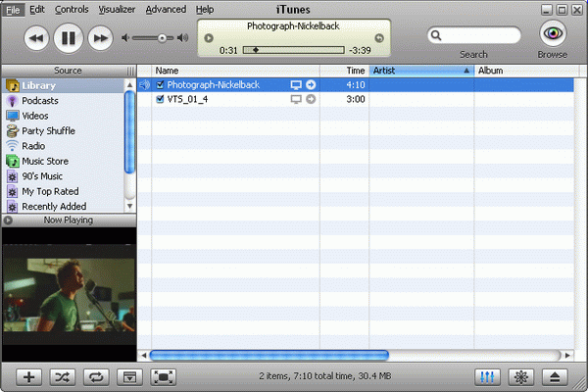Uncheck the VTS_01_4 checkbox
588x392 pixels.
pyautogui.click(x=160, y=99)
